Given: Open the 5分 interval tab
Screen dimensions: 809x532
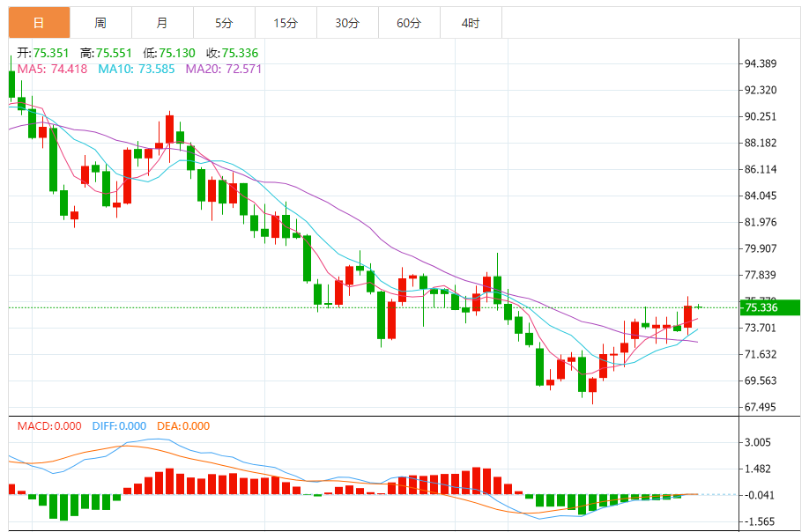Looking at the screenshot, I should point(224,23).
